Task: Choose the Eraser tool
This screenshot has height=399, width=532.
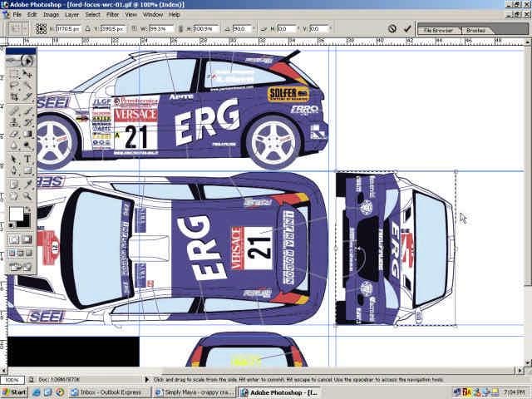Action: tap(14, 134)
